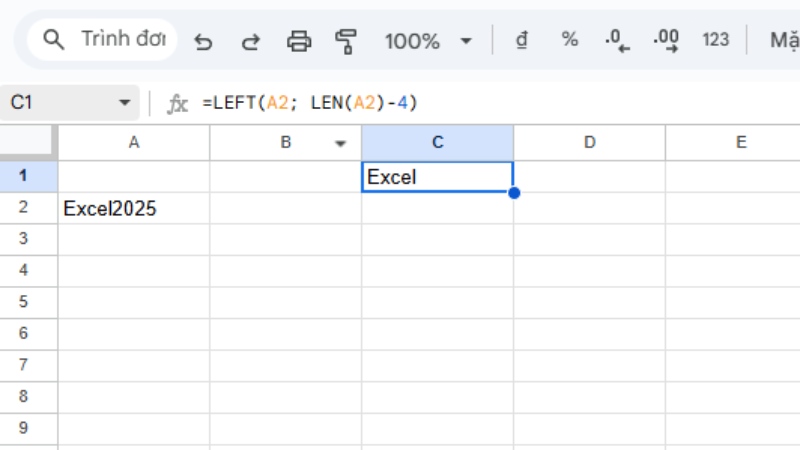
Task: Decrease decimal places
Action: [x=617, y=40]
